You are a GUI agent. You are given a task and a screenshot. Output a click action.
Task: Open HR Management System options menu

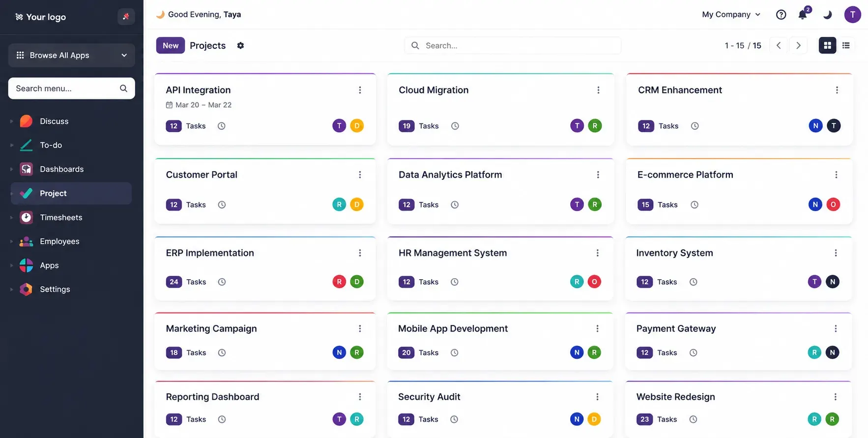tap(597, 253)
